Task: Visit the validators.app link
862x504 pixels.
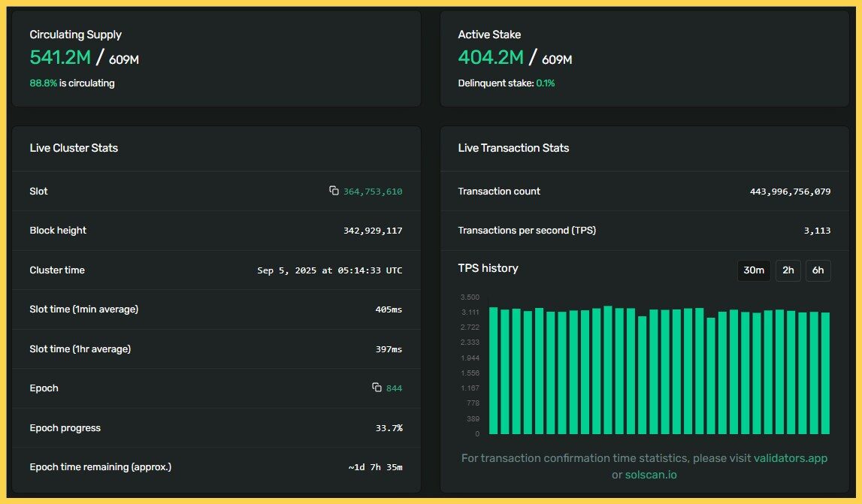Action: point(791,458)
